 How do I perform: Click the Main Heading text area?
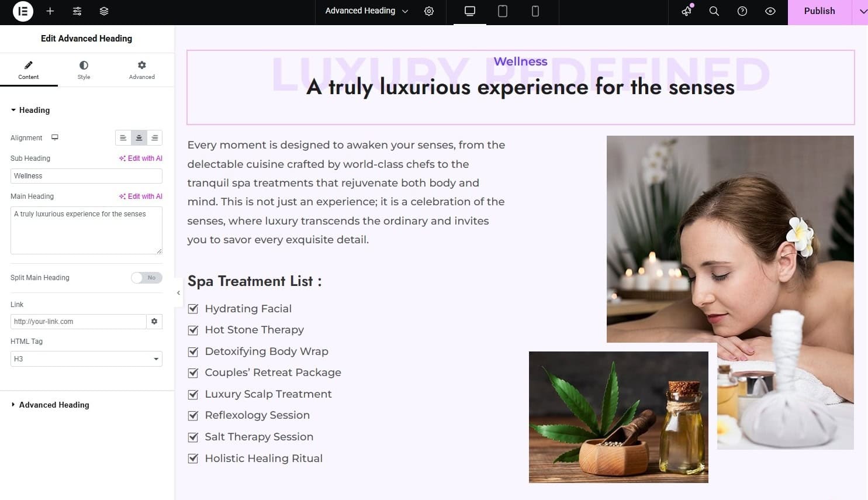tap(87, 230)
